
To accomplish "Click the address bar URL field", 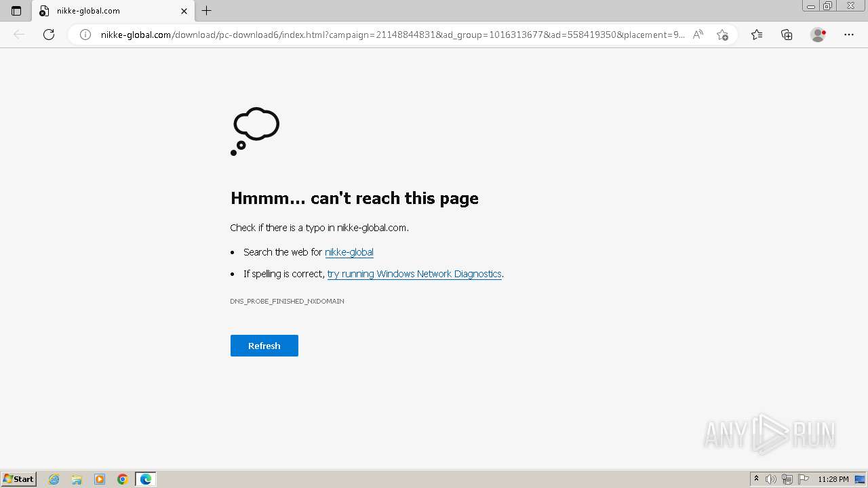I will 392,35.
